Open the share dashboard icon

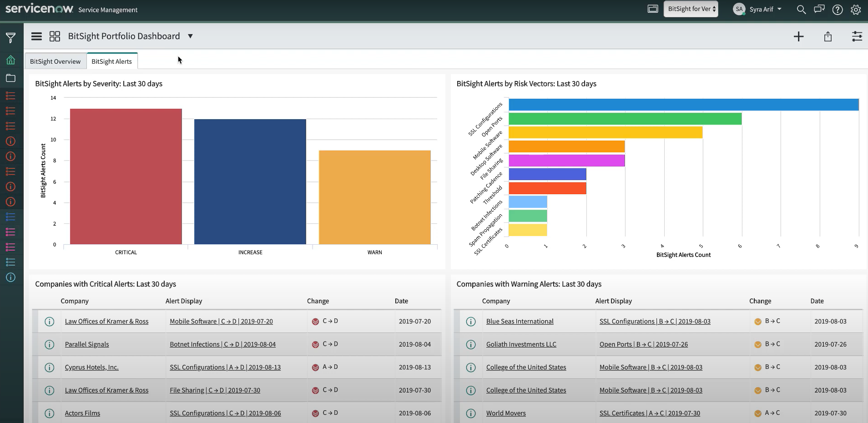tap(828, 36)
